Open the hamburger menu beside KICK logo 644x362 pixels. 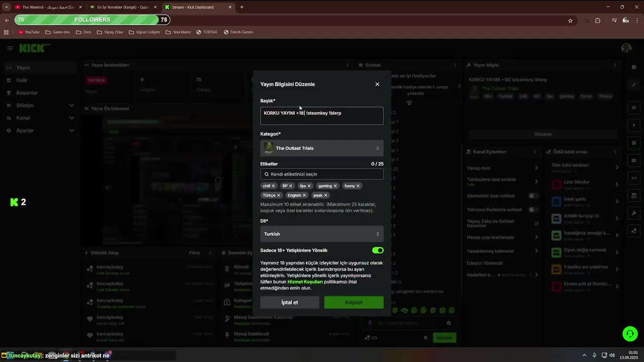[x=10, y=48]
